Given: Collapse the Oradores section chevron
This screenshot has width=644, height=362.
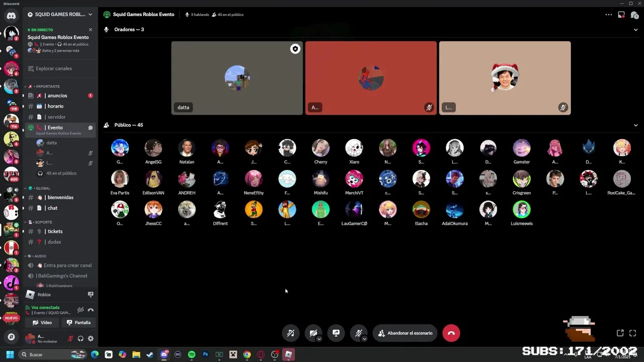Looking at the screenshot, I should pyautogui.click(x=635, y=30).
